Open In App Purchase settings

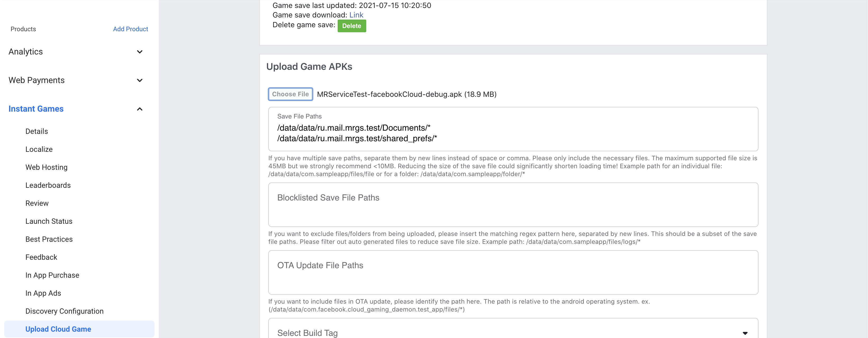pyautogui.click(x=52, y=275)
